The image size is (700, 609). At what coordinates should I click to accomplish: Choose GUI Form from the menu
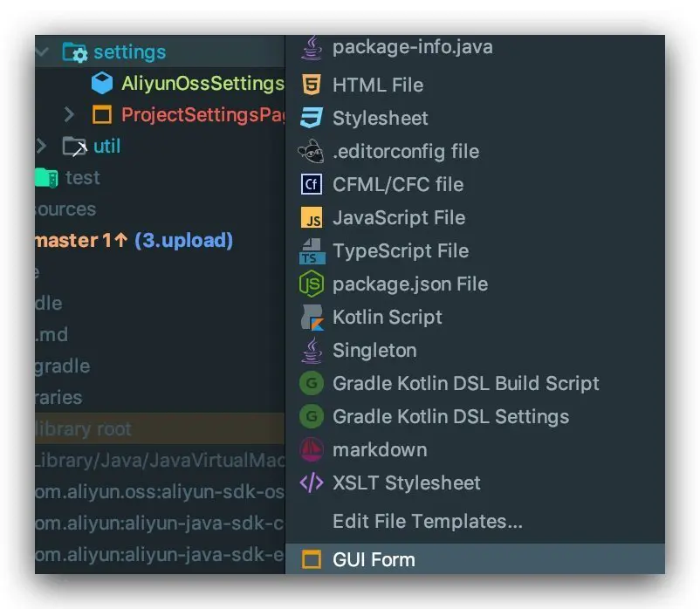point(374,559)
